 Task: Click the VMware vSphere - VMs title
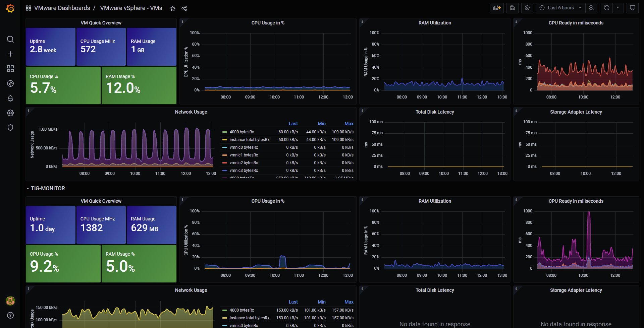click(131, 8)
